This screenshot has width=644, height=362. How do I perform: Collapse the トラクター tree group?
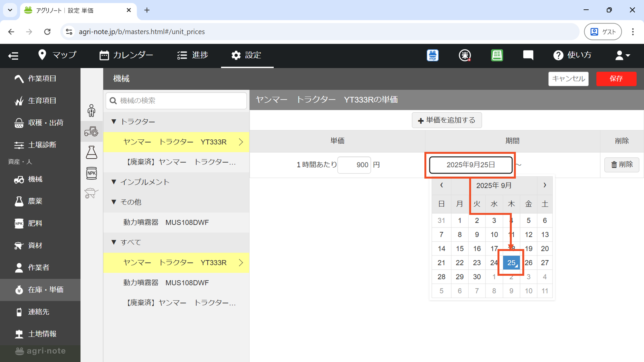(x=114, y=122)
